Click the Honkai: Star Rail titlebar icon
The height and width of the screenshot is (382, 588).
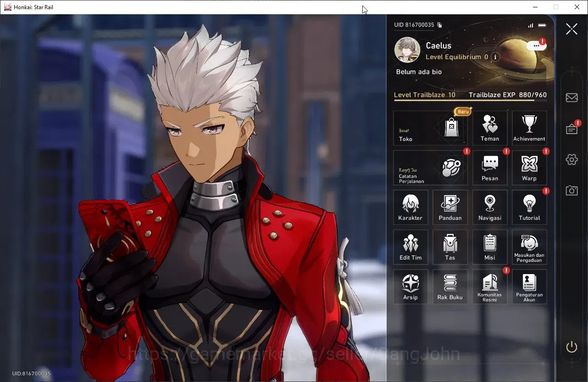point(7,7)
